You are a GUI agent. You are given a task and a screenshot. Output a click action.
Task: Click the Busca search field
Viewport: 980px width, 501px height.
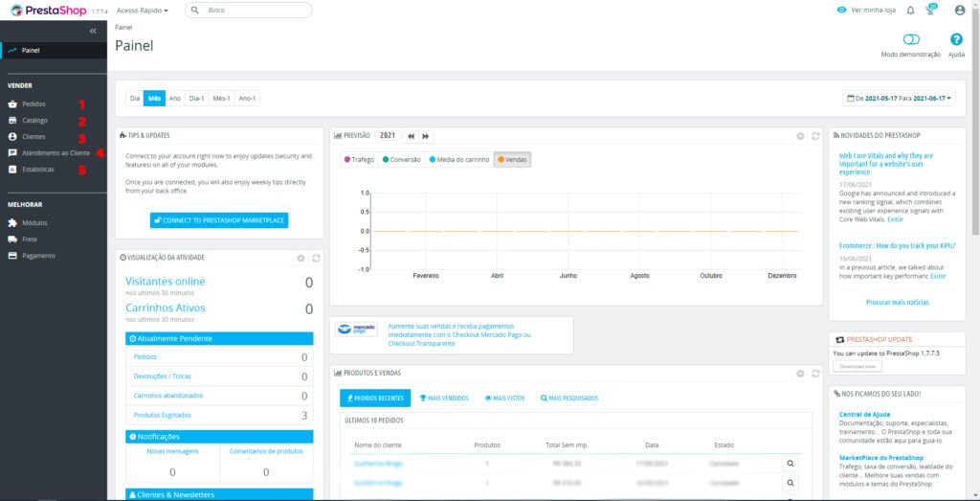click(249, 11)
